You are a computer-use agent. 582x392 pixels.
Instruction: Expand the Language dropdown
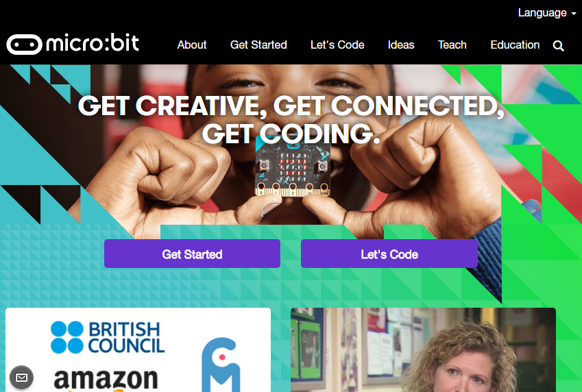tap(547, 13)
